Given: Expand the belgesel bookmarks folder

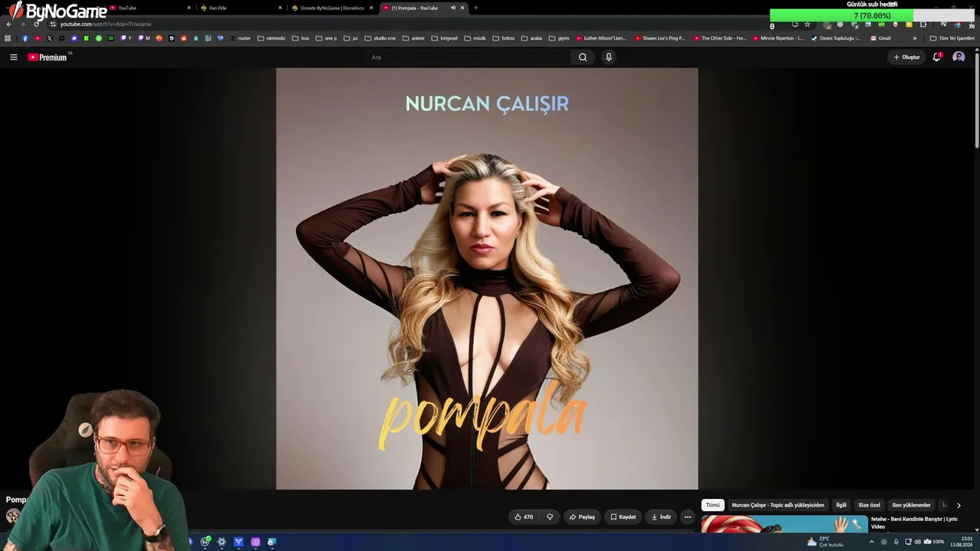Looking at the screenshot, I should click(x=444, y=38).
